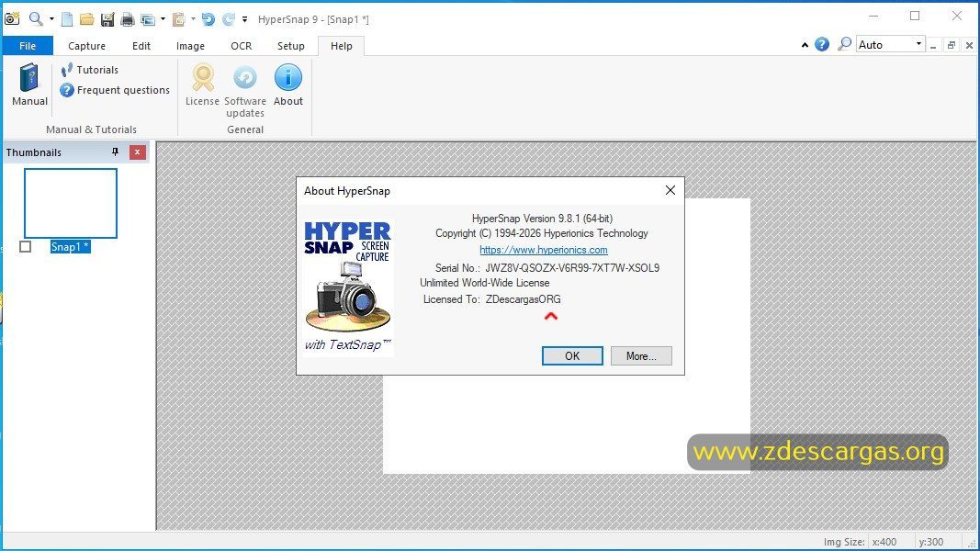This screenshot has height=551, width=980.
Task: Open the hyperionics.com link
Action: (x=543, y=250)
